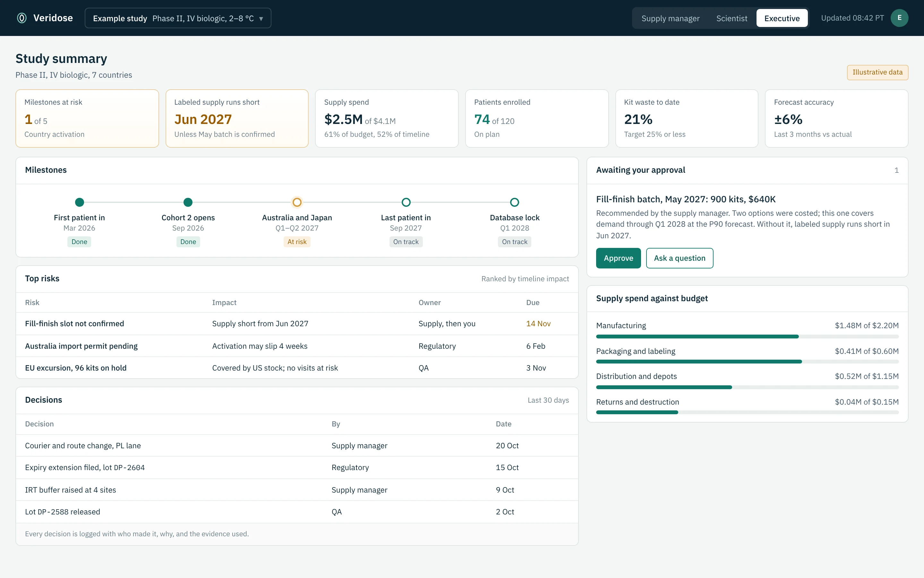The image size is (924, 578).
Task: Click the Impact column header
Action: (x=224, y=303)
